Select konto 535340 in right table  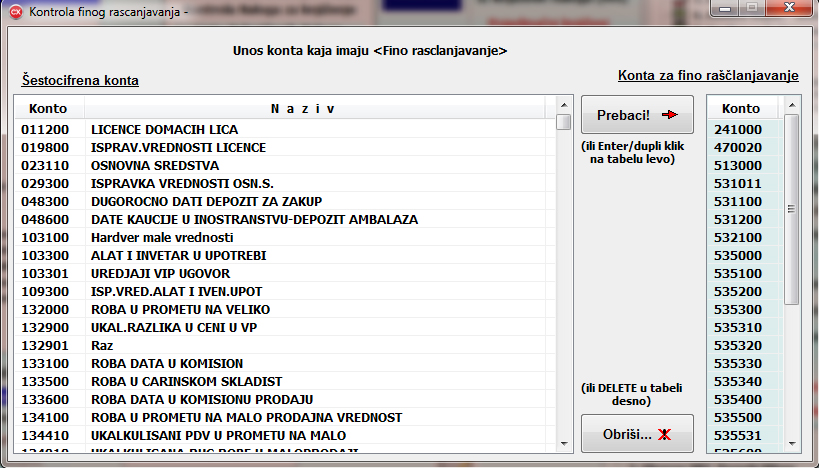745,382
